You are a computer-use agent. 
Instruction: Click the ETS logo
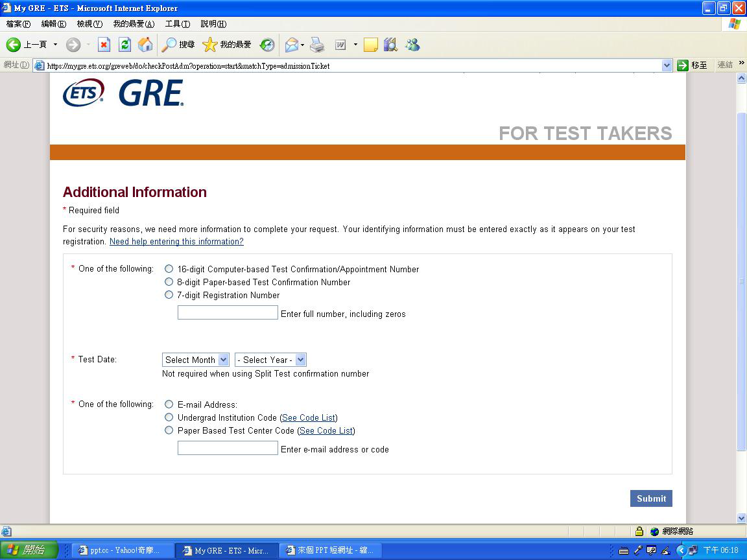click(84, 93)
